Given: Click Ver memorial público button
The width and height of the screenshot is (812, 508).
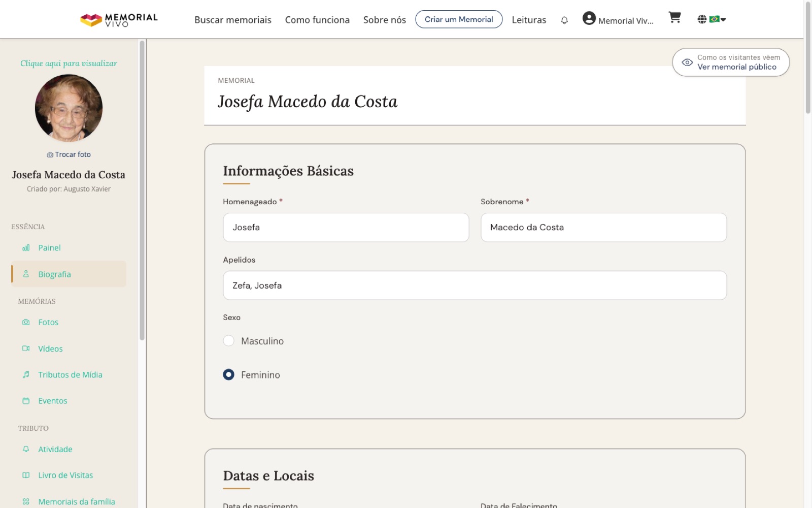Looking at the screenshot, I should point(731,62).
